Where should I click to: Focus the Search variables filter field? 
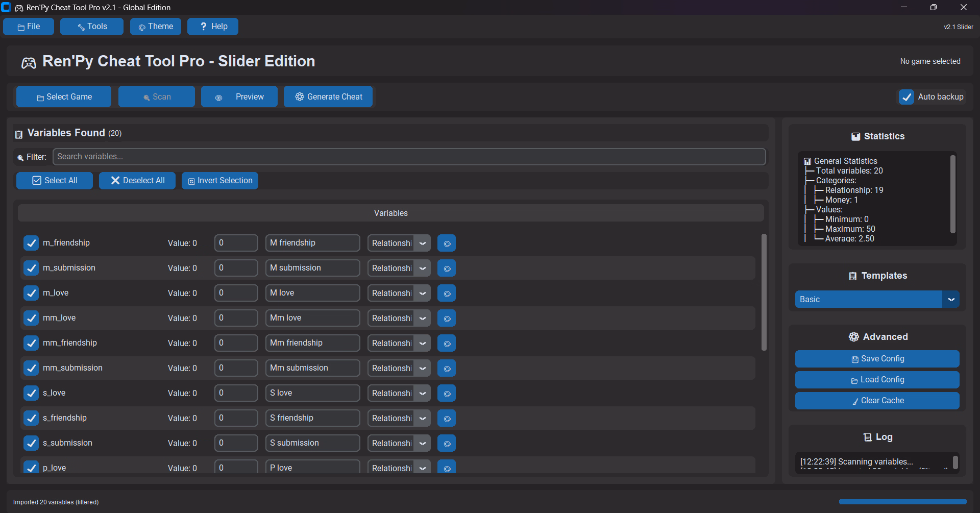(408, 157)
